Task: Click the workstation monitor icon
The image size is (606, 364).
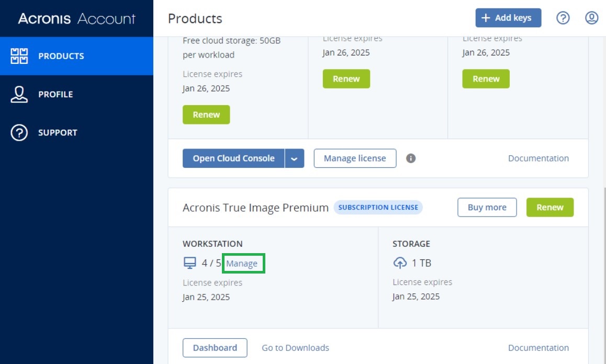Action: click(x=189, y=263)
